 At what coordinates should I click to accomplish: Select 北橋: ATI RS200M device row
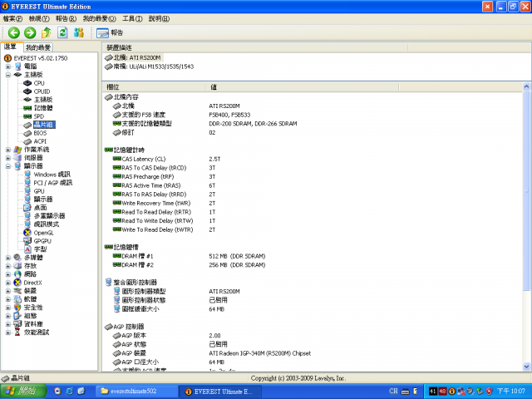pyautogui.click(x=133, y=57)
